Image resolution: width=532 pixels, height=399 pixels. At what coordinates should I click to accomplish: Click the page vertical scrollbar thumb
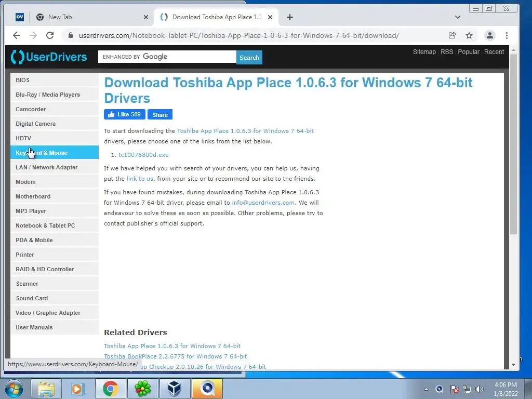pos(513,144)
